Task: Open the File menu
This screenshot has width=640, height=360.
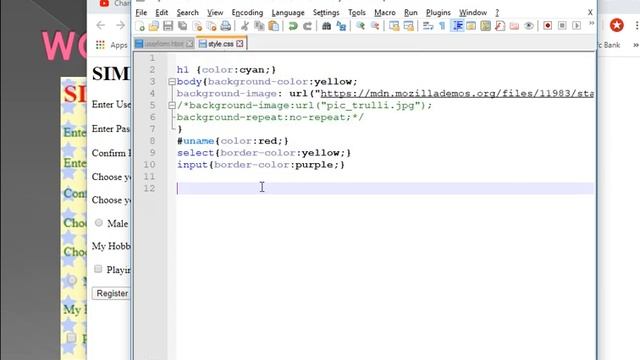Action: [141, 13]
